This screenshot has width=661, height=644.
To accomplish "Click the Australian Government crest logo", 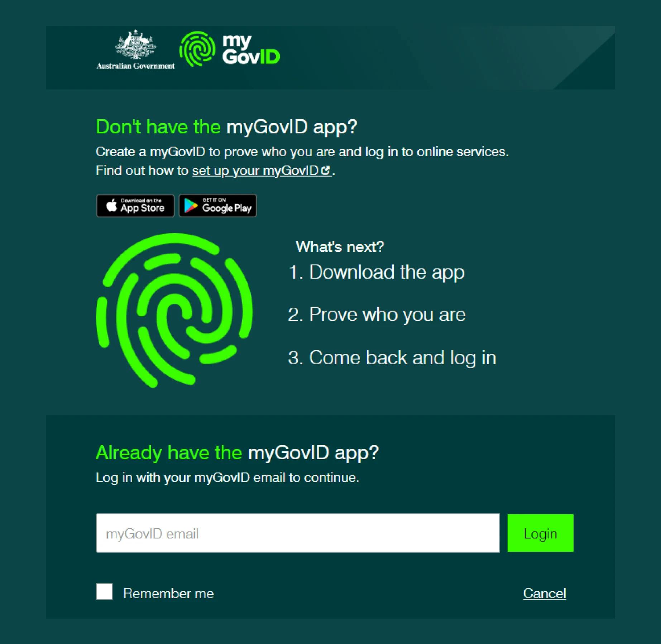I will point(135,49).
